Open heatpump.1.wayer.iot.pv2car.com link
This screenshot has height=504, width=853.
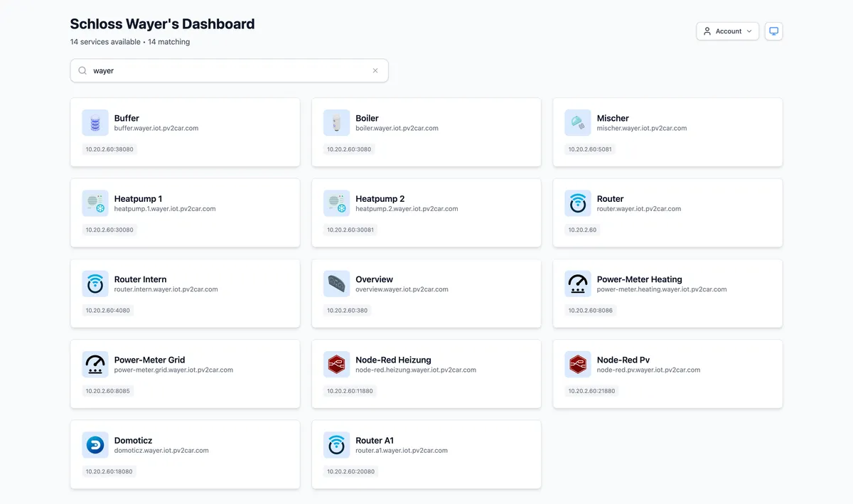click(x=165, y=209)
